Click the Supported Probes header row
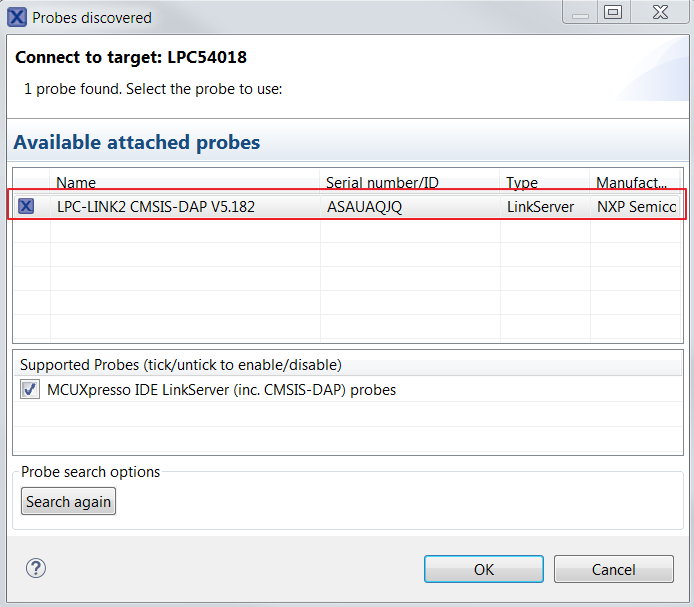The height and width of the screenshot is (607, 694). click(180, 365)
